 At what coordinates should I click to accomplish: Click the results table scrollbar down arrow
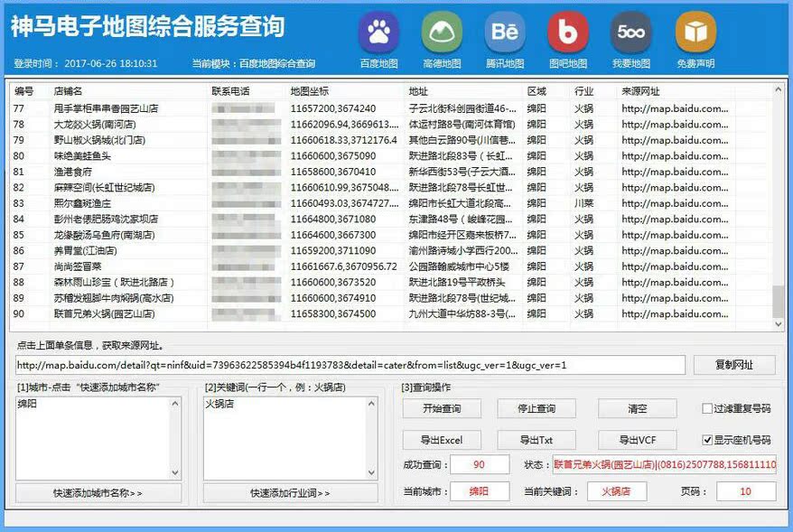point(779,324)
